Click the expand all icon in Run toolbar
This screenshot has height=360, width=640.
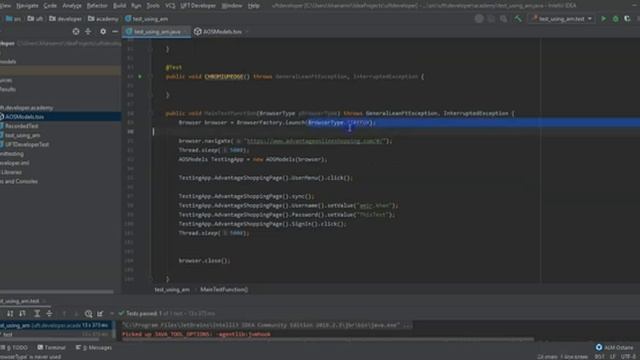coord(37,313)
